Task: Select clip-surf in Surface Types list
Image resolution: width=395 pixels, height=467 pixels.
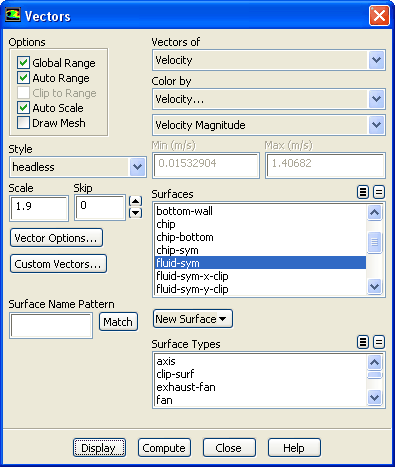Action: pos(260,374)
